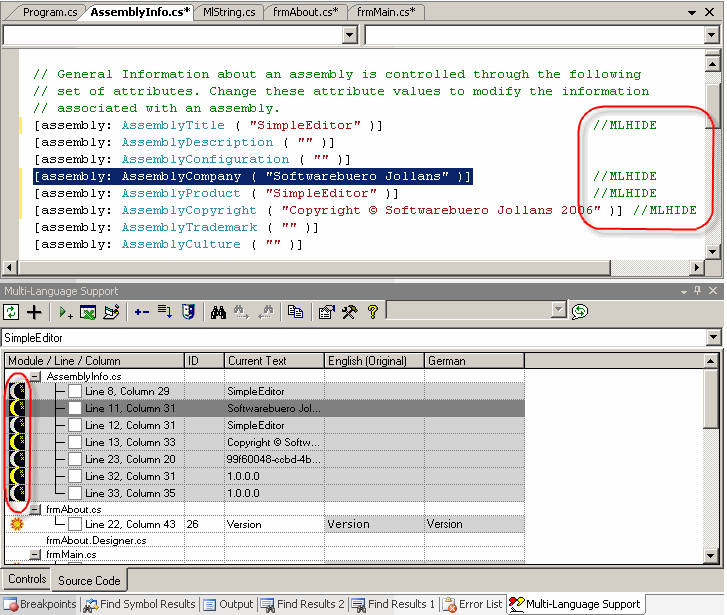Image resolution: width=727 pixels, height=615 pixels.
Task: Switch to the Program.cs editor tab
Action: click(x=48, y=12)
